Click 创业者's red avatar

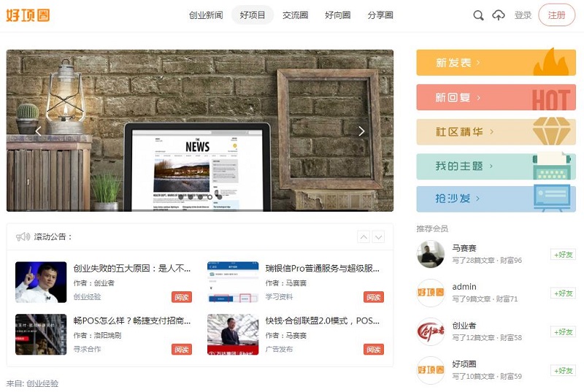(x=431, y=331)
